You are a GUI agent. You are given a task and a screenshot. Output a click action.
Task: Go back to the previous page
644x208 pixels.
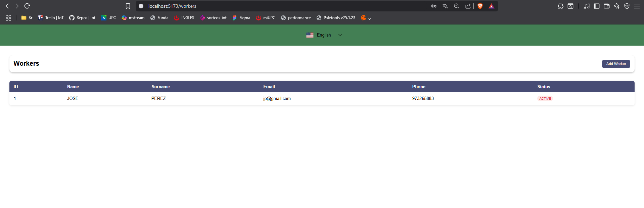[x=7, y=6]
